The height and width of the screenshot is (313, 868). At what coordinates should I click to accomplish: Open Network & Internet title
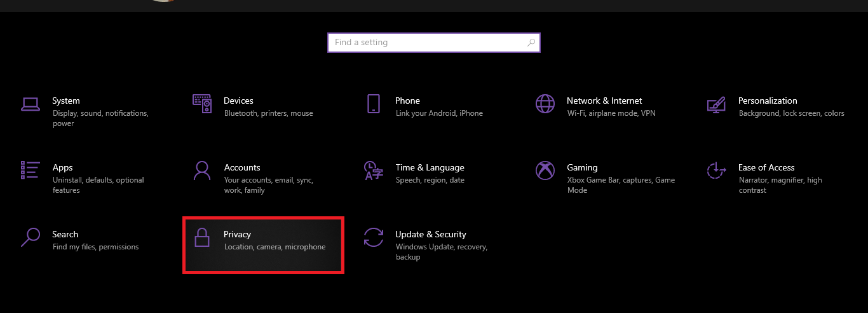point(604,101)
